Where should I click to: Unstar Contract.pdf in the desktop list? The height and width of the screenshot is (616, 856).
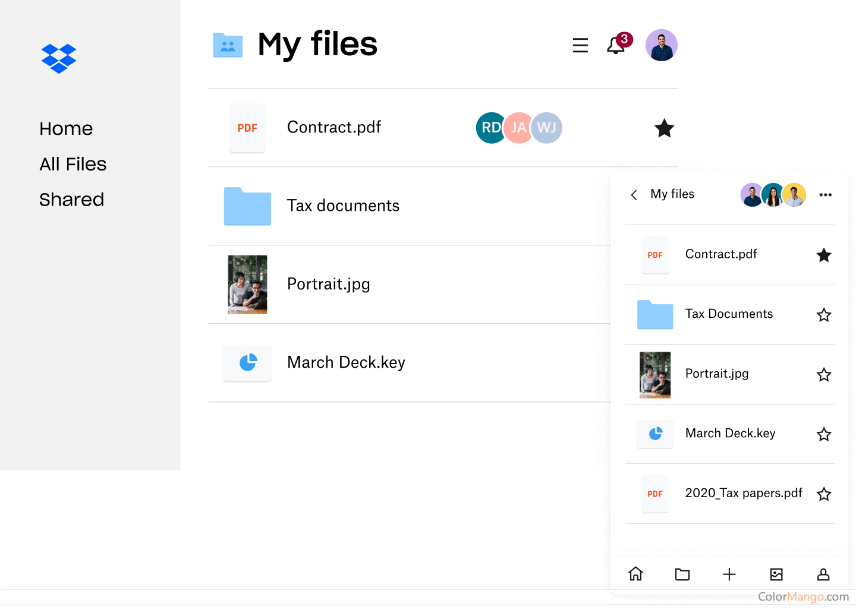point(664,128)
